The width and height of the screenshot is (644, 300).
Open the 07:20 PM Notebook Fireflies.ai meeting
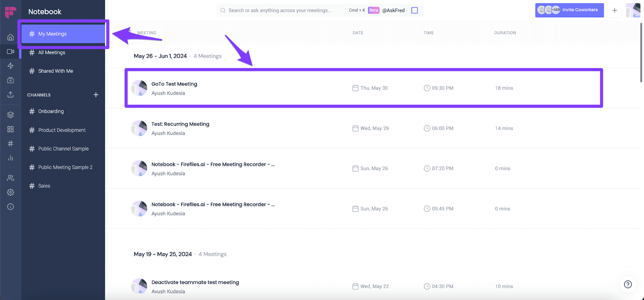point(213,164)
